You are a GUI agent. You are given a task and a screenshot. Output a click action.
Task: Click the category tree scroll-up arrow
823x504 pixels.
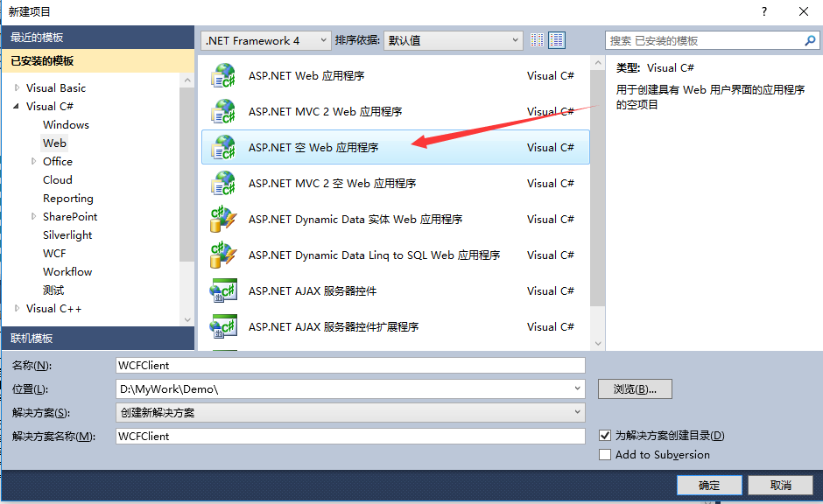187,80
